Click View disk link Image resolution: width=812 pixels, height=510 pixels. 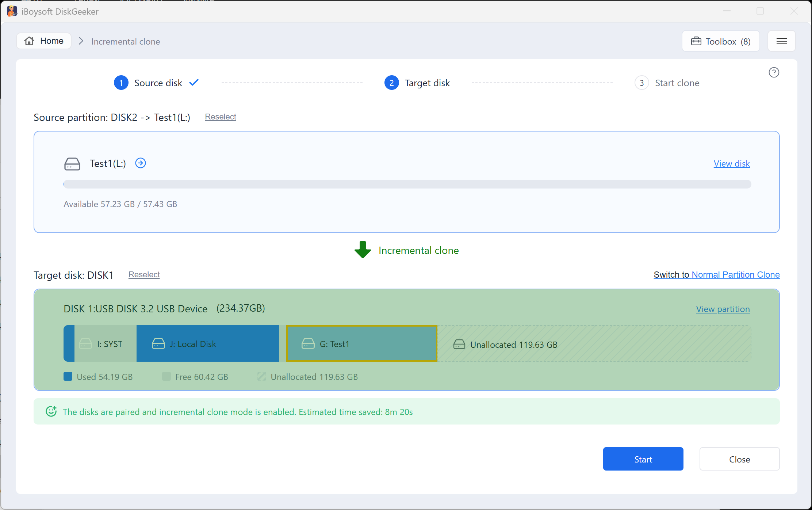point(732,163)
